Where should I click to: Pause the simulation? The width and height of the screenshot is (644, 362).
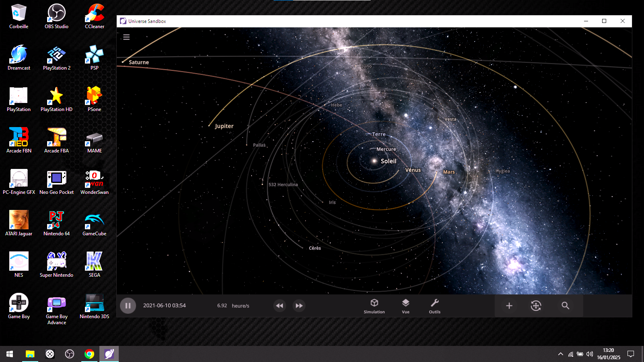tap(128, 306)
